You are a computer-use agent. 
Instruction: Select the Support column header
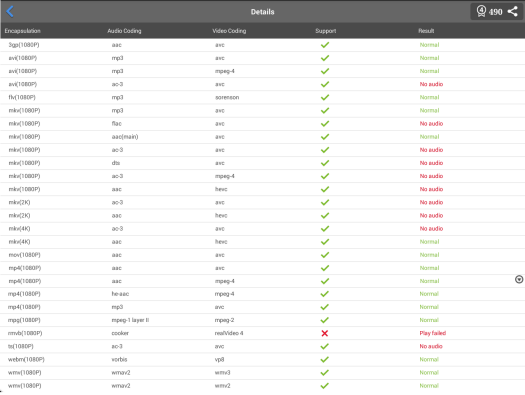(x=325, y=31)
